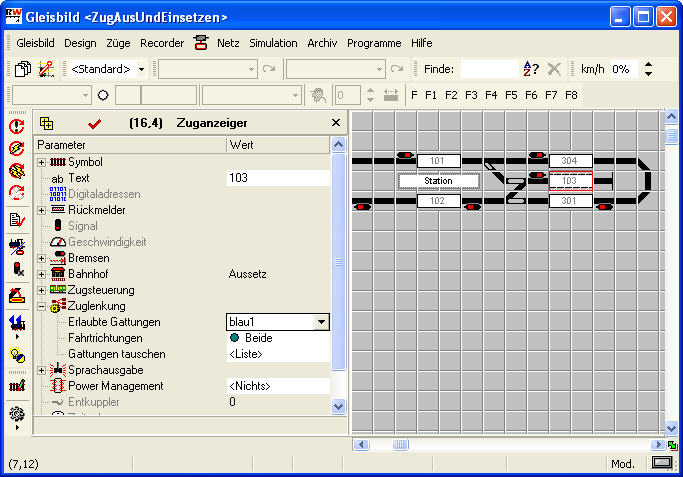Open the Design menu

click(80, 43)
